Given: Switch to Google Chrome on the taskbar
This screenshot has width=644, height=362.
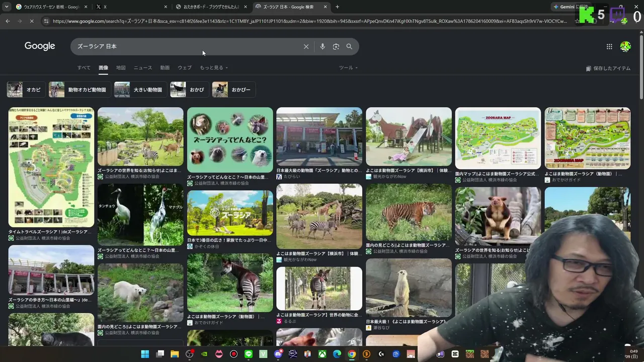Looking at the screenshot, I should 352,354.
